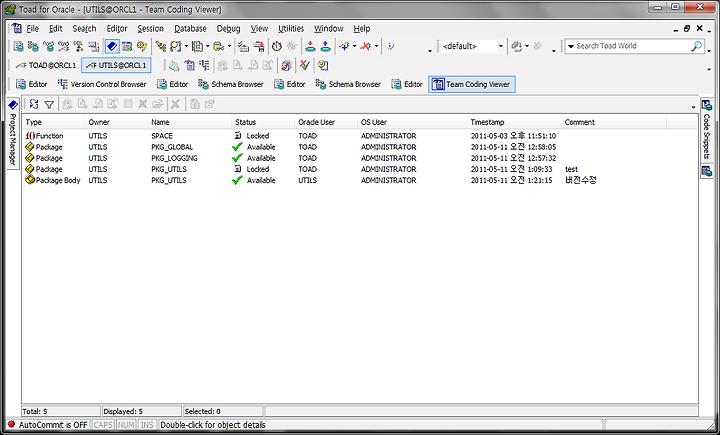Open the Utilities menu
720x435 pixels.
point(291,28)
